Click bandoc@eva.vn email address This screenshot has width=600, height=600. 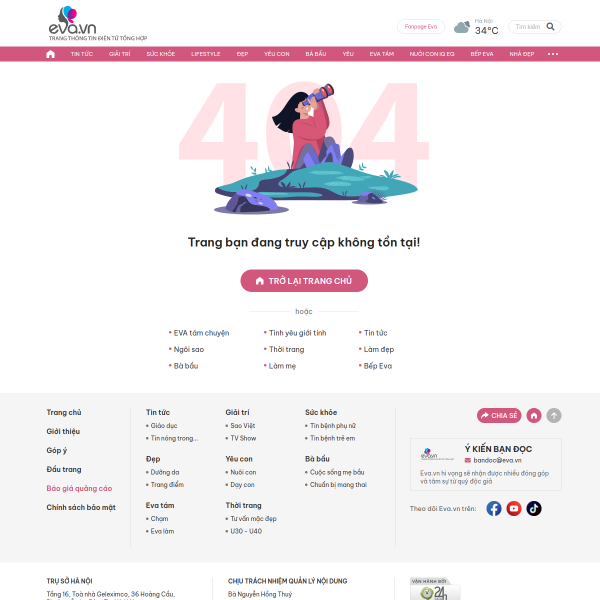click(x=497, y=460)
